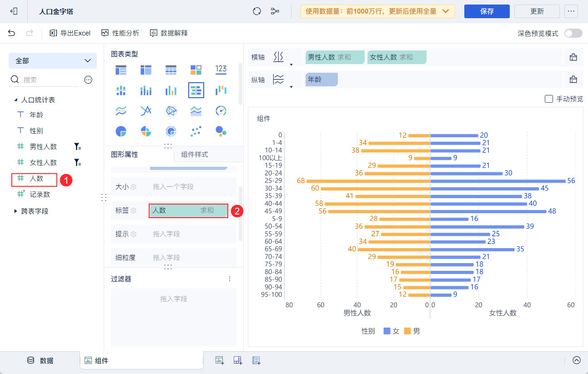Toggle the 女 series in the chart legend
Viewport: 588px width, 374px height.
391,331
